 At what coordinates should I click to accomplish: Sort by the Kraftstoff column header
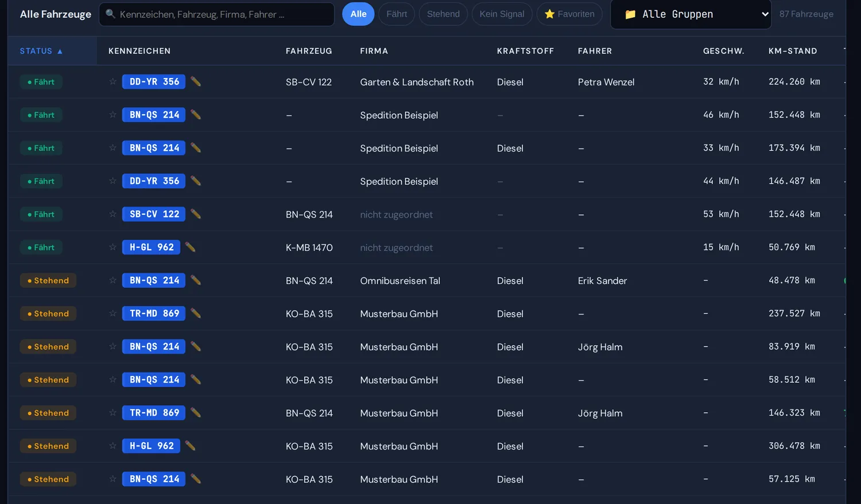pyautogui.click(x=525, y=51)
